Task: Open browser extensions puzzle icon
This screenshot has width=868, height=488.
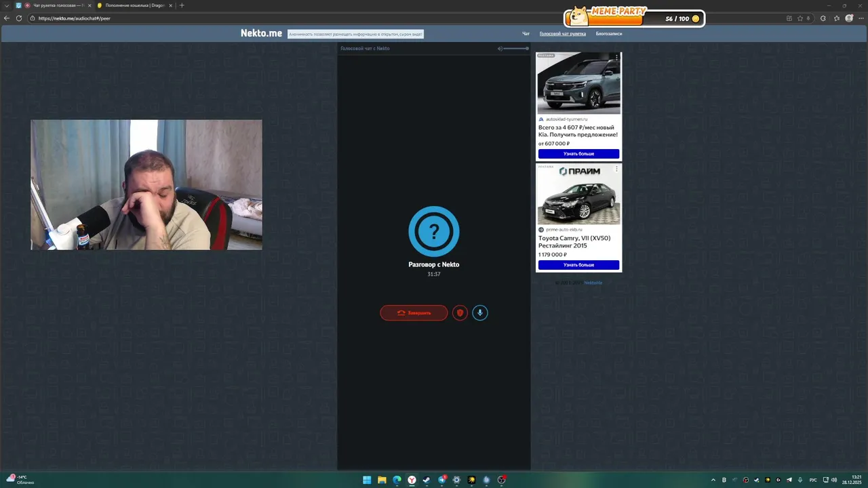Action: [823, 18]
